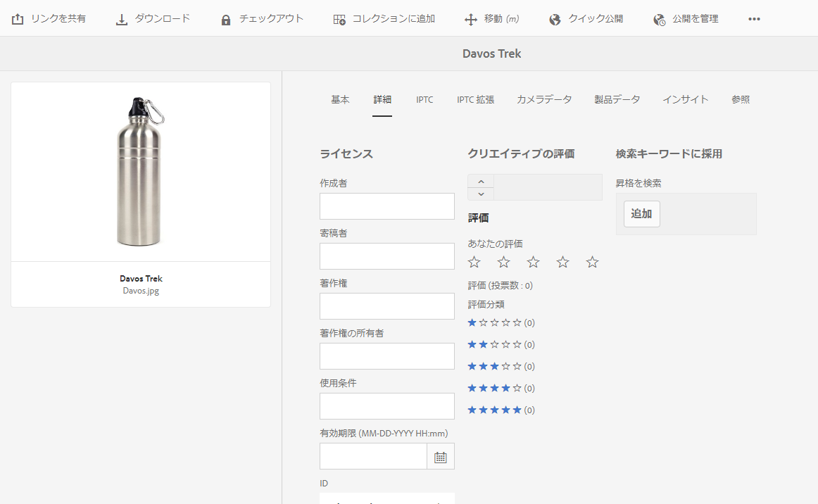
Task: Click the quick publish globe icon
Action: [555, 20]
